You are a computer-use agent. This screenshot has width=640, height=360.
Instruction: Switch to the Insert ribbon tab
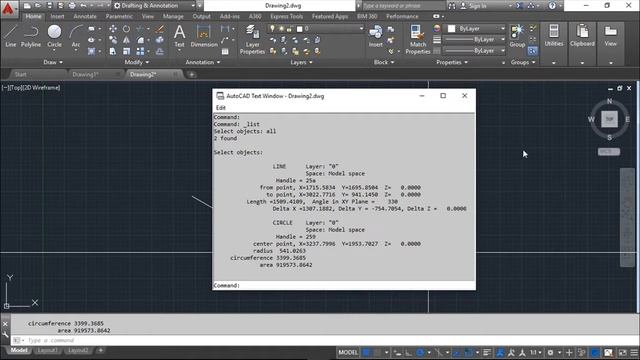click(57, 16)
